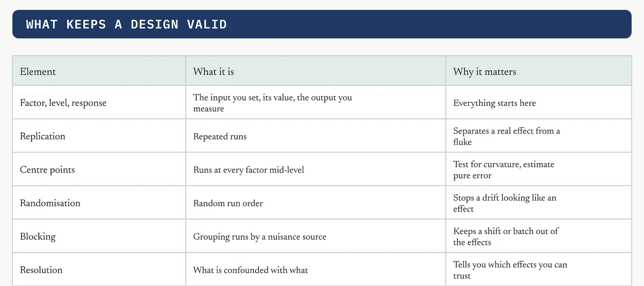644x286 pixels.
Task: Select the 'Random run order' cell
Action: tap(316, 203)
